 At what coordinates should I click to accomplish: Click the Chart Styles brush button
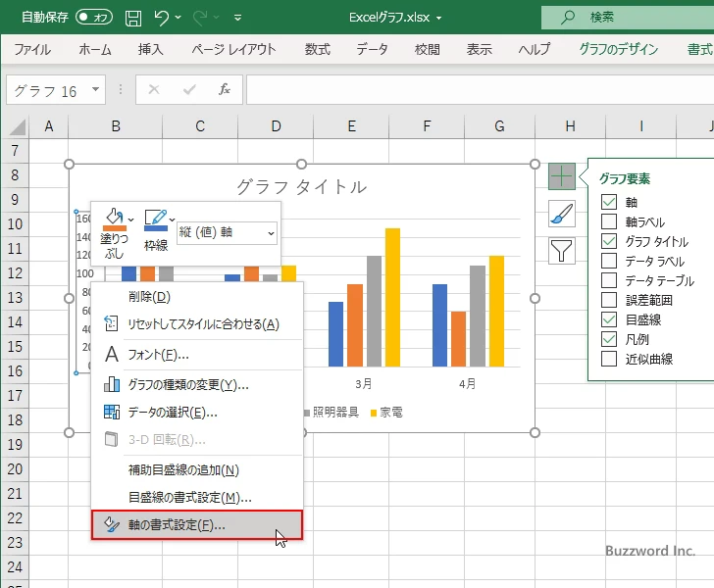click(561, 214)
